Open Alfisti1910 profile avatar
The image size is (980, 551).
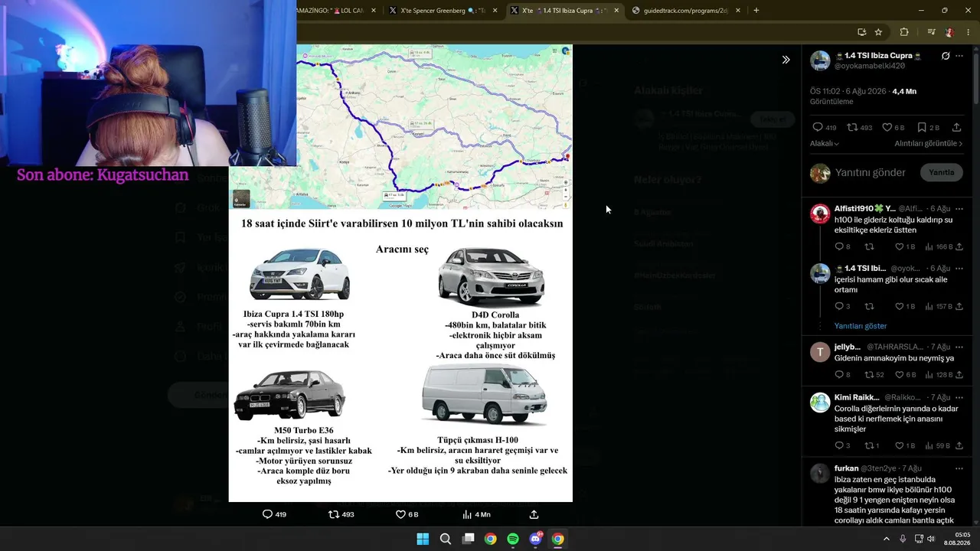820,214
